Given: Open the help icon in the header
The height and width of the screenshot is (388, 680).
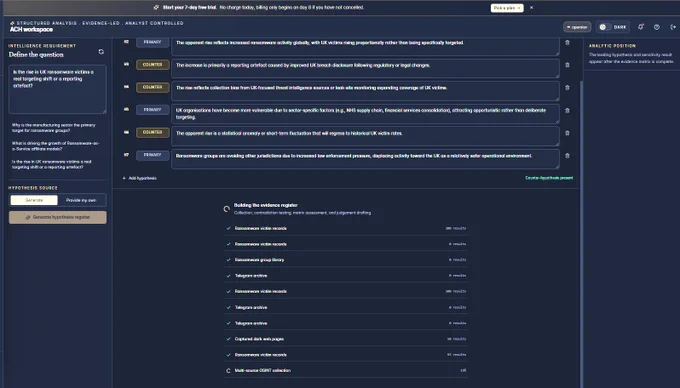Looking at the screenshot, I should click(x=657, y=27).
